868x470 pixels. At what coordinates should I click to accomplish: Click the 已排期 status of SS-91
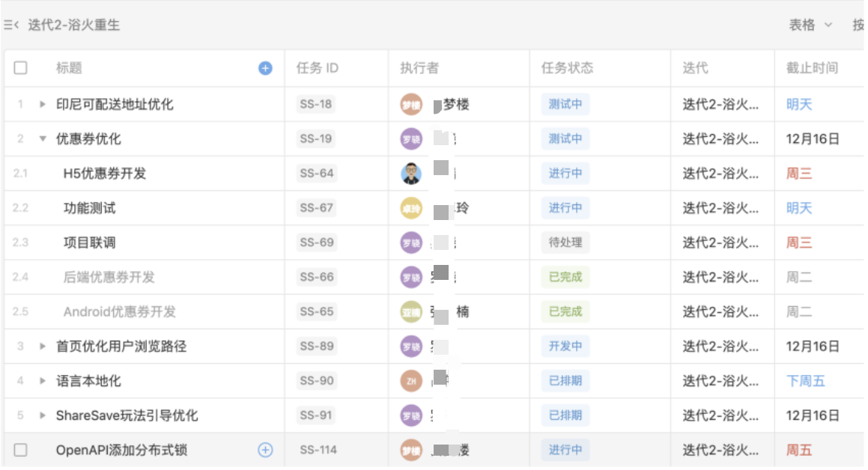565,415
